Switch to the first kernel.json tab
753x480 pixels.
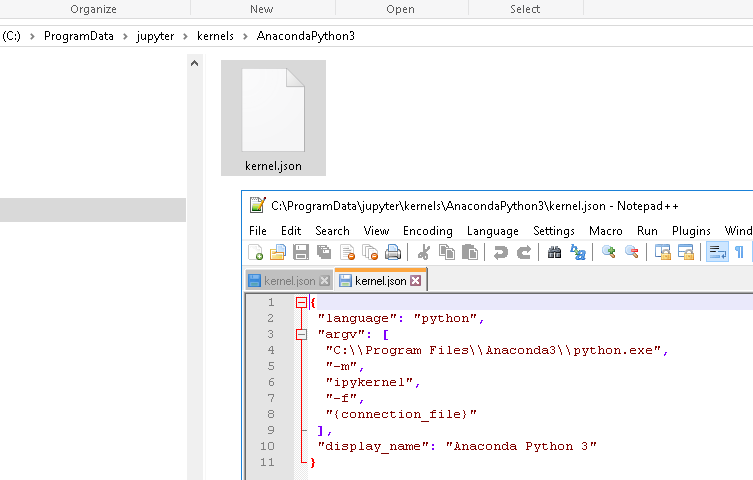tap(283, 281)
